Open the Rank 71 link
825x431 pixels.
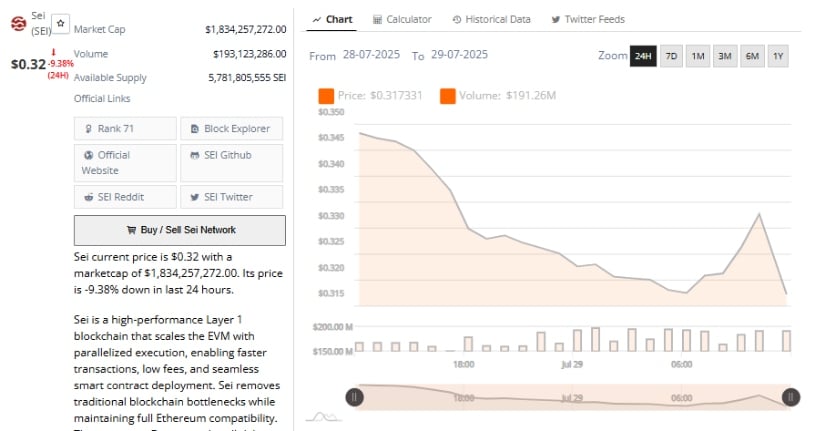(x=125, y=128)
